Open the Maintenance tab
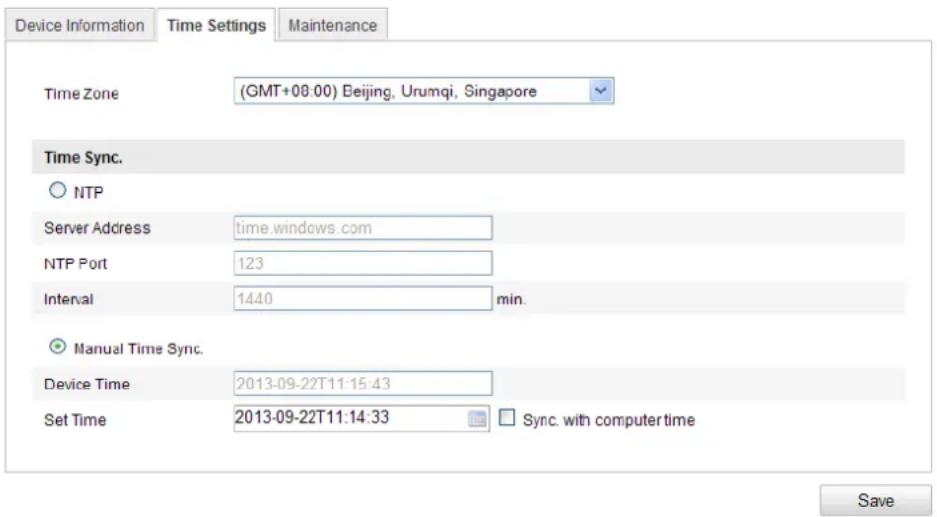 pos(333,25)
